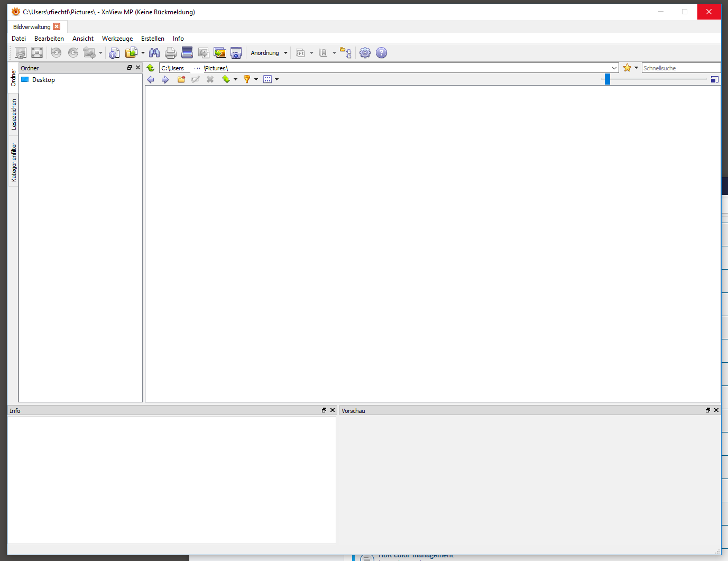Screen dimensions: 728x561
Task: Open the Info menu
Action: pos(178,39)
